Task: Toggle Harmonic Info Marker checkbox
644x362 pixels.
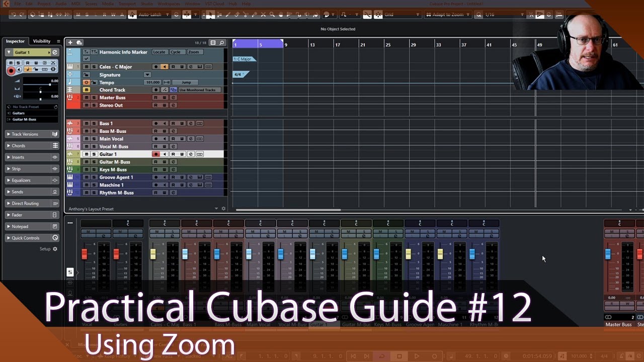Action: pos(87,58)
